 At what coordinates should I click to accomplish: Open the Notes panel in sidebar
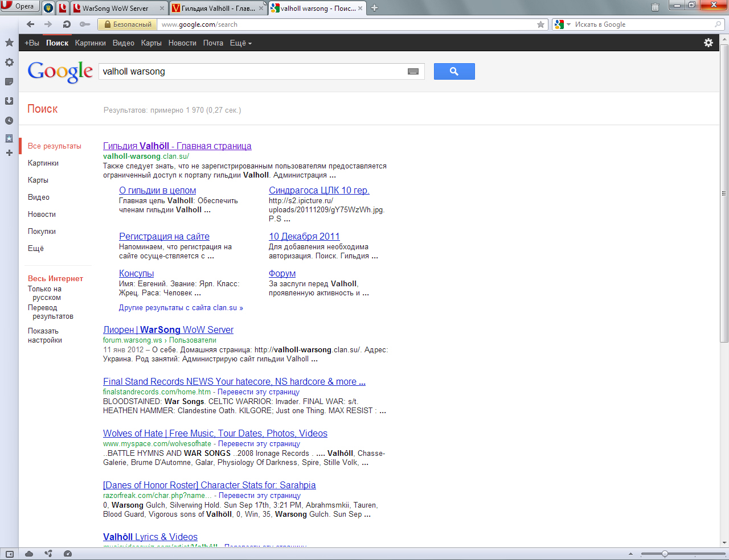click(9, 82)
